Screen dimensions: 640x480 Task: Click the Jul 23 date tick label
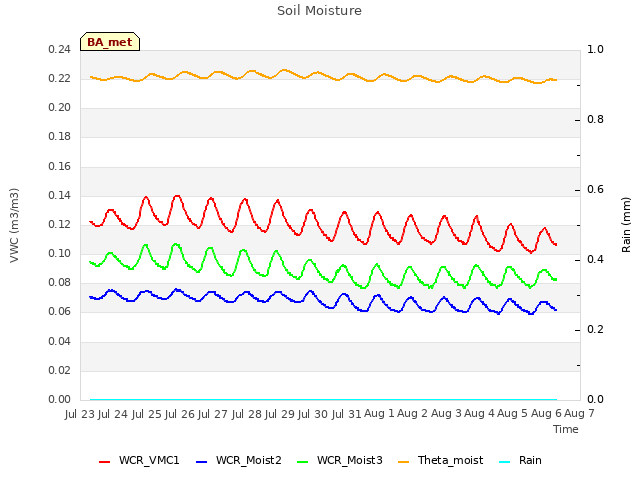(x=80, y=414)
